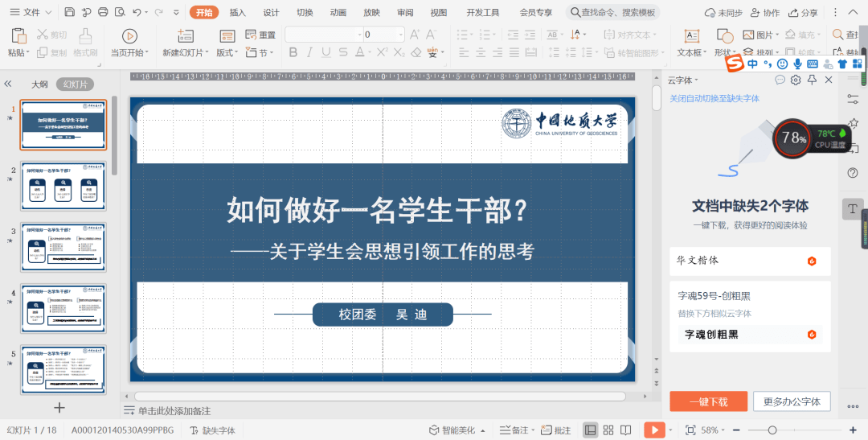Click the 一键下载 button
868x440 pixels.
[709, 401]
